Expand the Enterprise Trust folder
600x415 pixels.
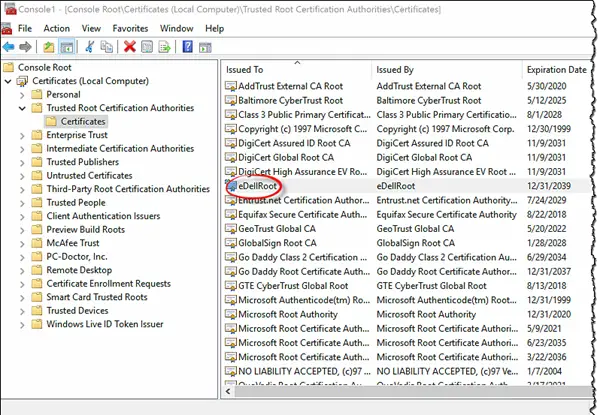pos(22,135)
